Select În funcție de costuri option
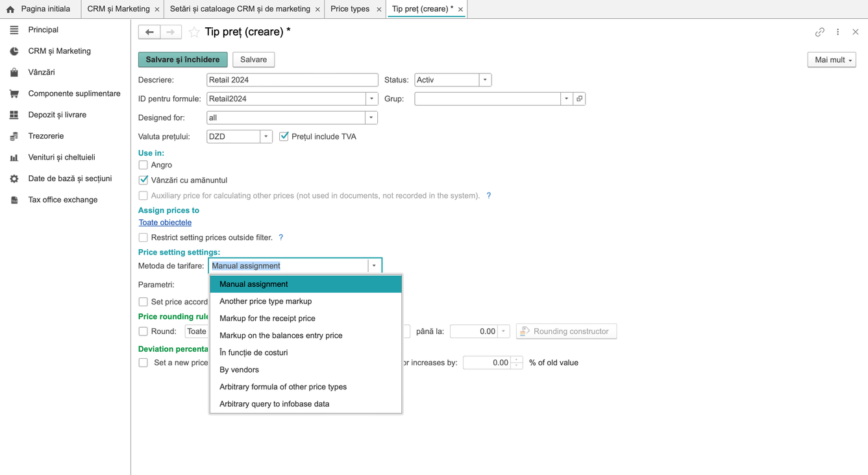The image size is (868, 475). [306, 352]
